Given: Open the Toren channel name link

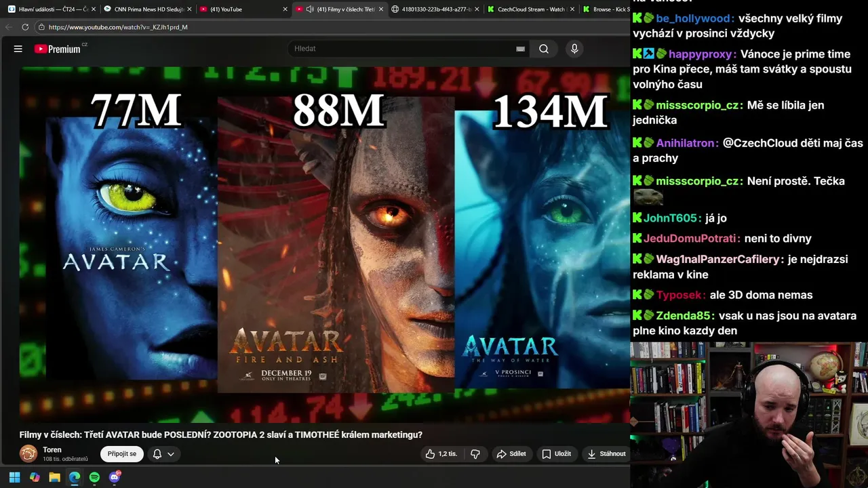Looking at the screenshot, I should tap(52, 449).
